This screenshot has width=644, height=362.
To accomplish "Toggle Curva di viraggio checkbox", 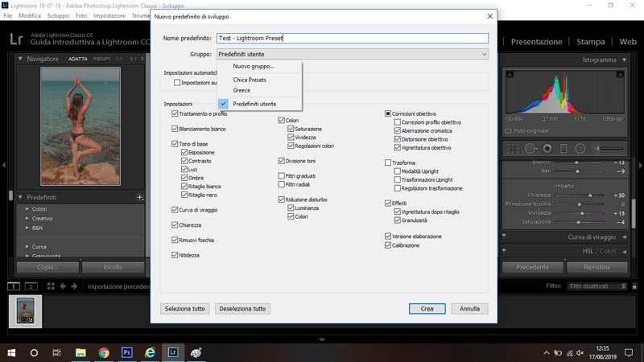I will 175,210.
